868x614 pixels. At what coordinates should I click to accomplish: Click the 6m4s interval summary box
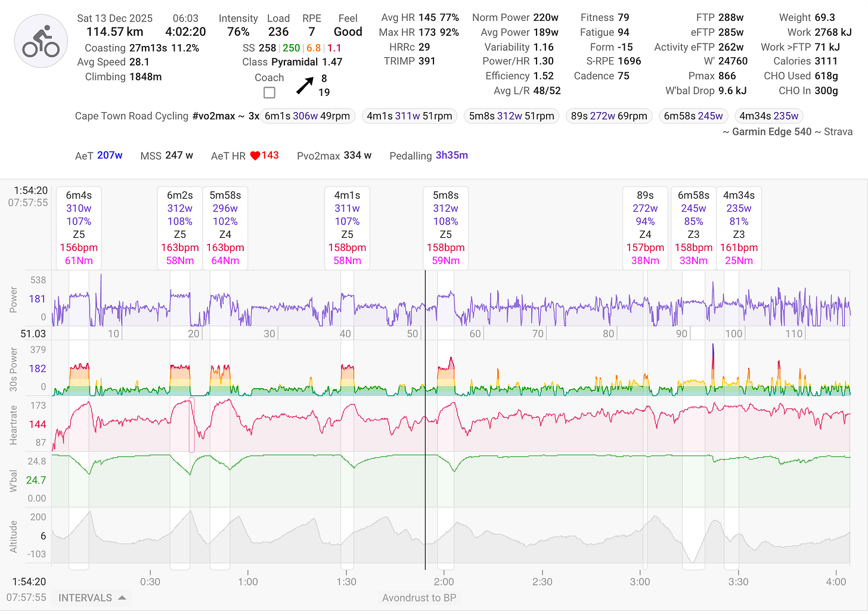click(79, 228)
